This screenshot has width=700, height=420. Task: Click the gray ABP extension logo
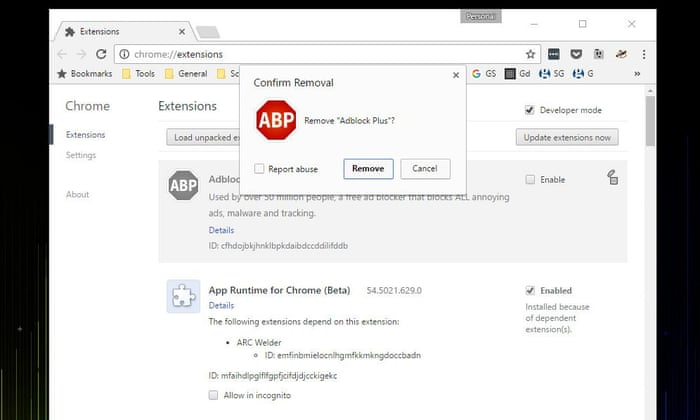(183, 185)
